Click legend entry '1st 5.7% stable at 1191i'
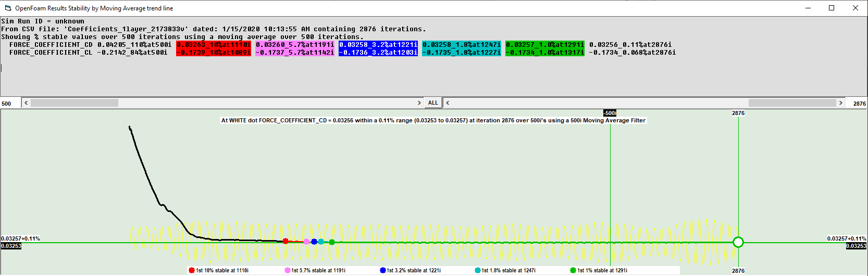The image size is (868, 276). [x=315, y=271]
